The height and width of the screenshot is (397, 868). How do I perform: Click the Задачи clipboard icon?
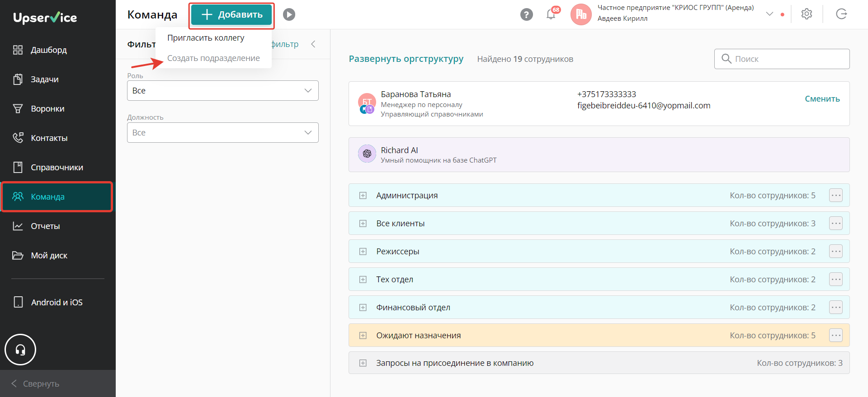click(18, 79)
